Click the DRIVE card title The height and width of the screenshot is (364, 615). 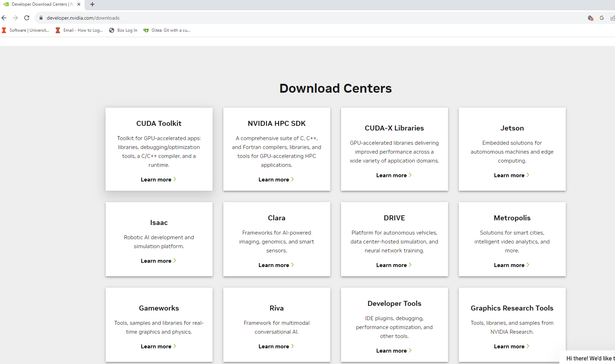click(x=394, y=218)
